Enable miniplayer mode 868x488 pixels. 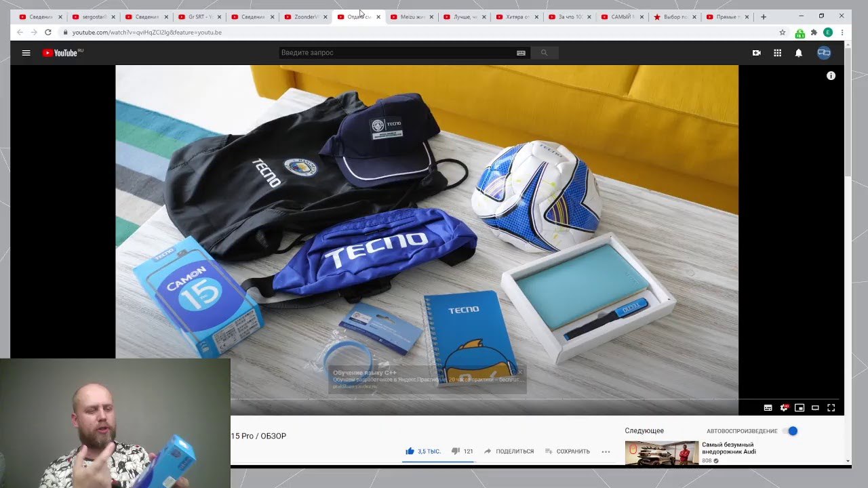[800, 408]
